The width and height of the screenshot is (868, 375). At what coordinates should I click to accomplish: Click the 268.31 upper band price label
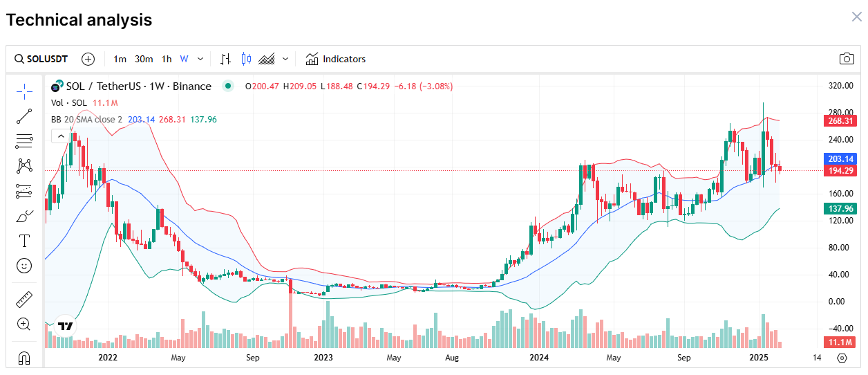tap(840, 120)
